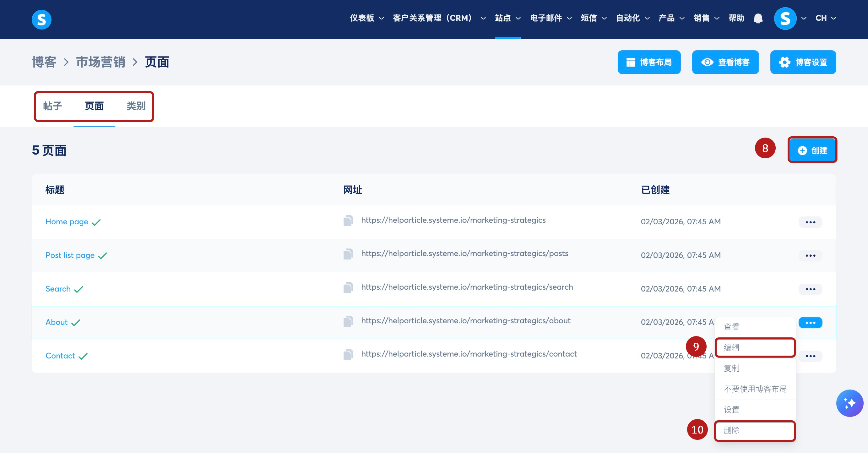Viewport: 868px width, 453px height.
Task: Click the Systeme.io logo in the header
Action: tap(41, 19)
